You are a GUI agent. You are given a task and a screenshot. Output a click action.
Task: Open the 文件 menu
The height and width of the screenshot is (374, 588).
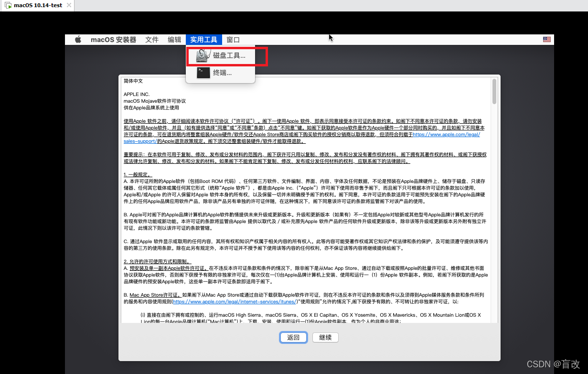click(152, 40)
